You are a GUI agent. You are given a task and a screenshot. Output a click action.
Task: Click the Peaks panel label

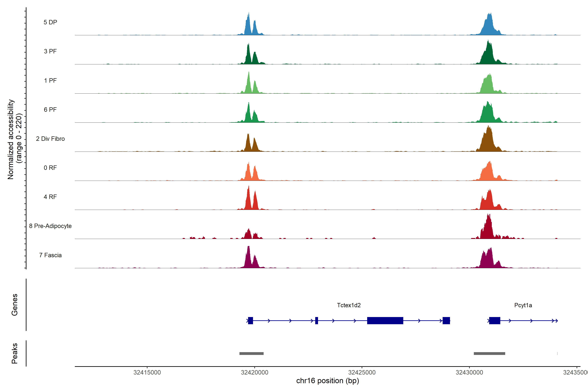(x=15, y=353)
